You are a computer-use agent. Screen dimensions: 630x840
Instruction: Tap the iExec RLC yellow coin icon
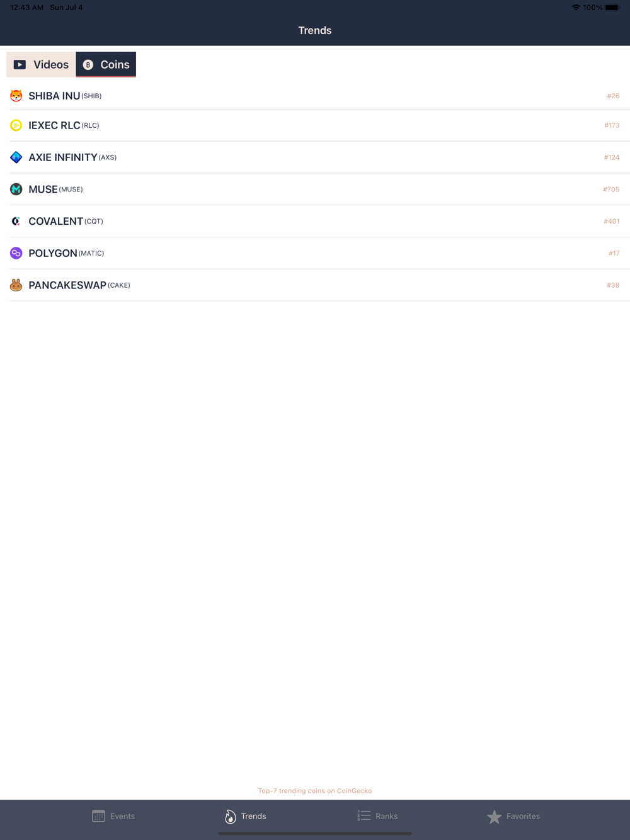(16, 125)
